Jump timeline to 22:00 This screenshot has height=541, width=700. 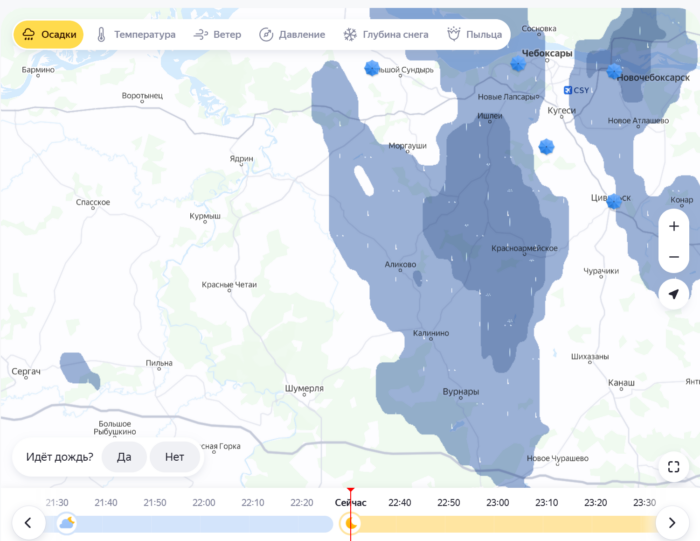204,503
